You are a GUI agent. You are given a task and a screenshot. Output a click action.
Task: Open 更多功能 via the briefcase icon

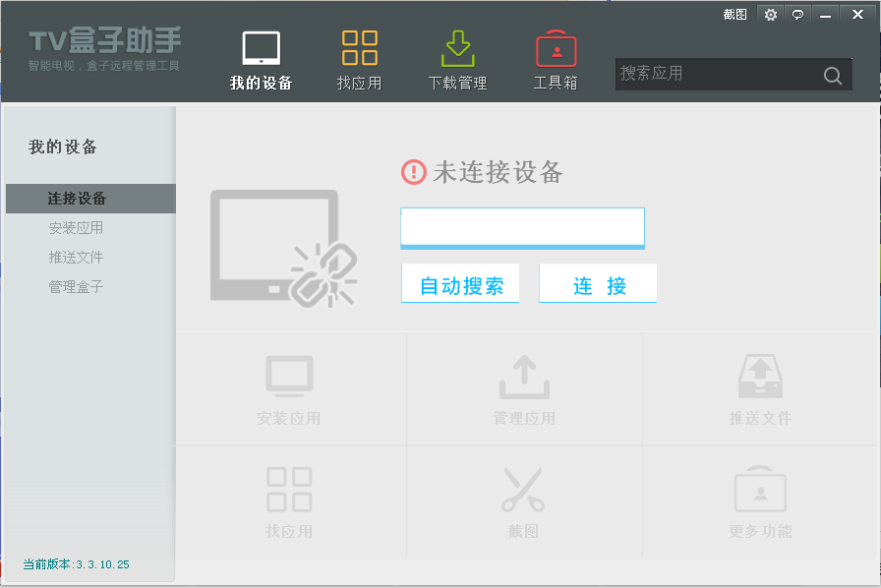tap(759, 490)
